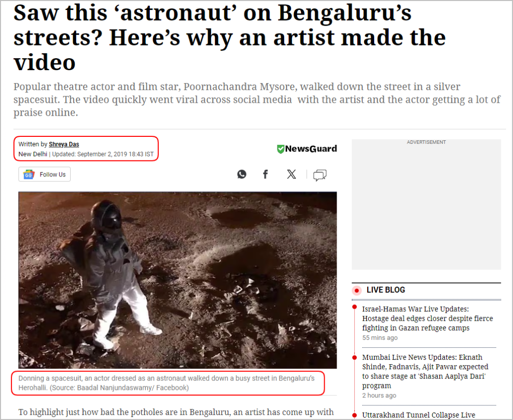Share article on Facebook icon
Image resolution: width=513 pixels, height=420 pixels.
pyautogui.click(x=266, y=174)
